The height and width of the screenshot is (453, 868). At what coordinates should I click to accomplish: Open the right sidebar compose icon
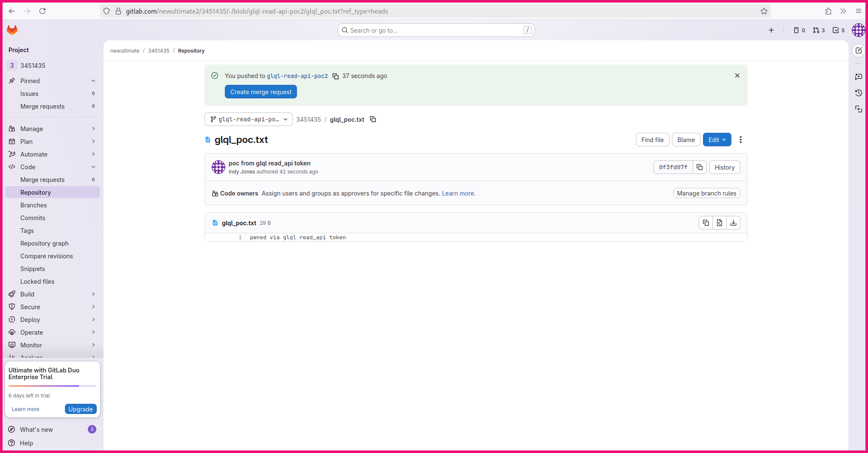point(859,50)
